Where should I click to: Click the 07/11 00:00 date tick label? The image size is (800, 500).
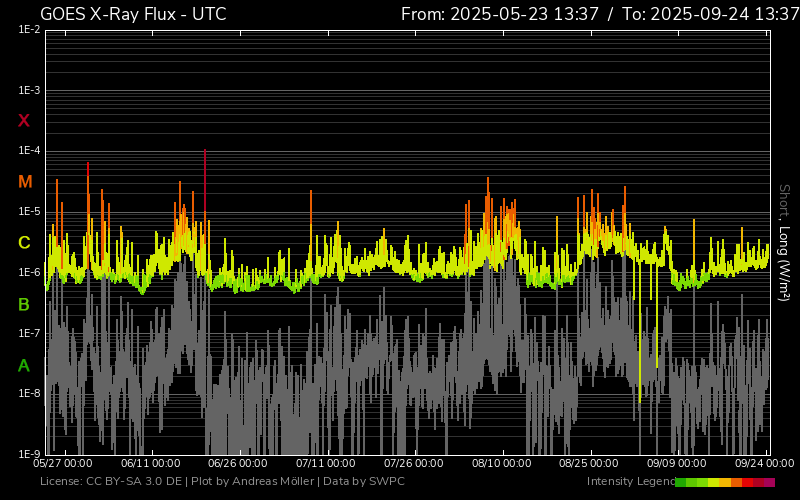point(326,464)
